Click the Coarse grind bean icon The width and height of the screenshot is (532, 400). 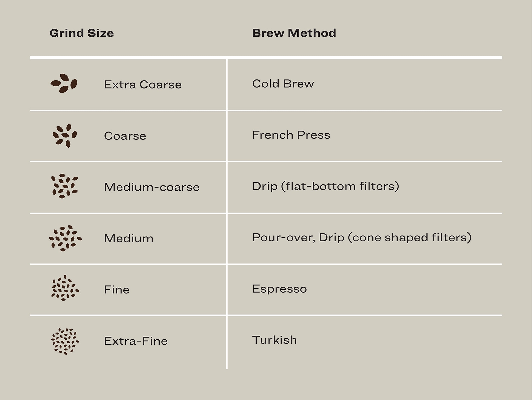65,136
